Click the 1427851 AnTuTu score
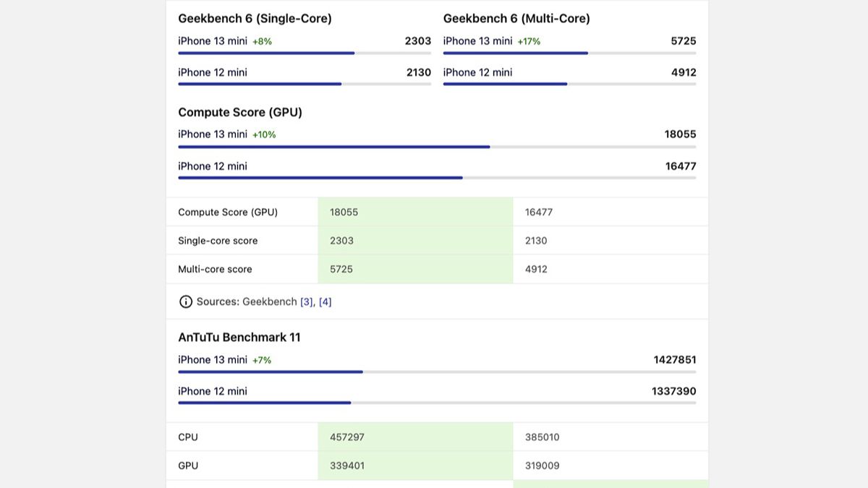This screenshot has width=868, height=488. click(674, 360)
